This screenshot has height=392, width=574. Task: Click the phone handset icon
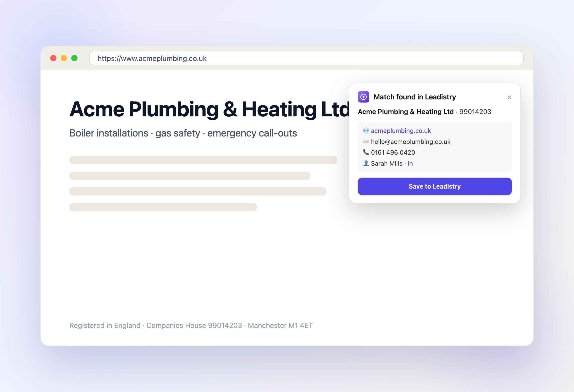coord(366,152)
